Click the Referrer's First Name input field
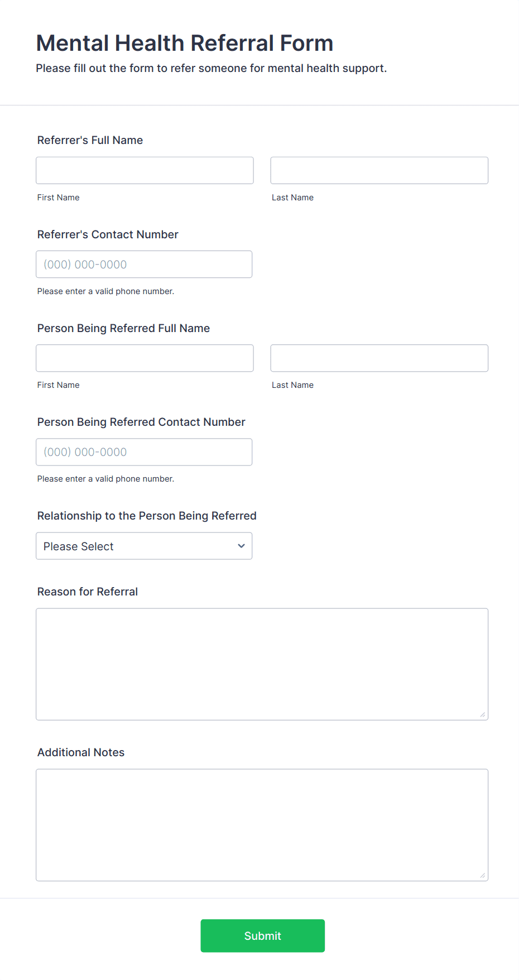519x980 pixels. 144,170
